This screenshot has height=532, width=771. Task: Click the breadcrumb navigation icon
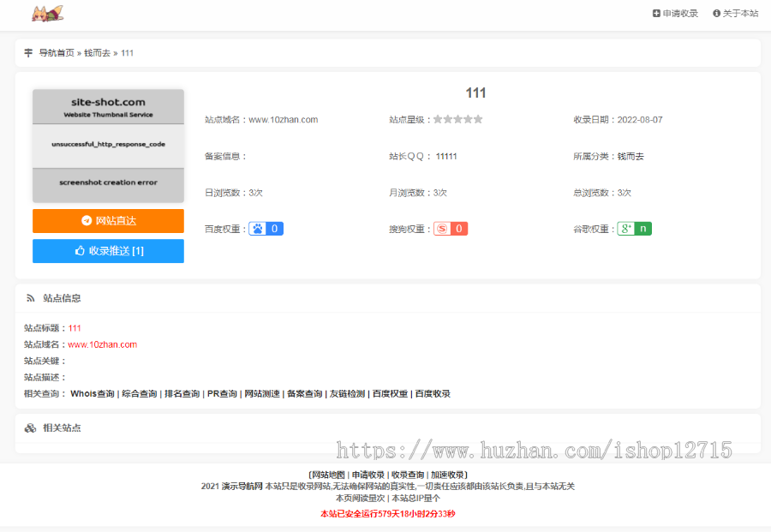click(28, 52)
